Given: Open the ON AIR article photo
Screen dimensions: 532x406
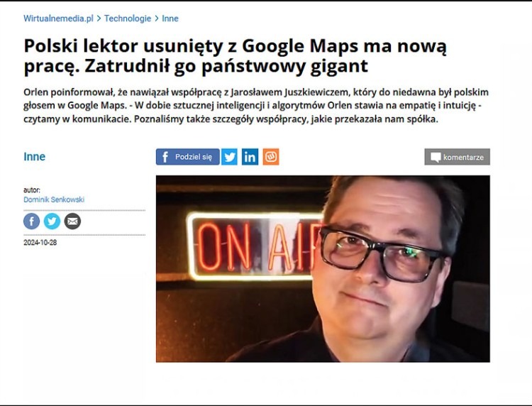Looking at the screenshot, I should [x=323, y=268].
